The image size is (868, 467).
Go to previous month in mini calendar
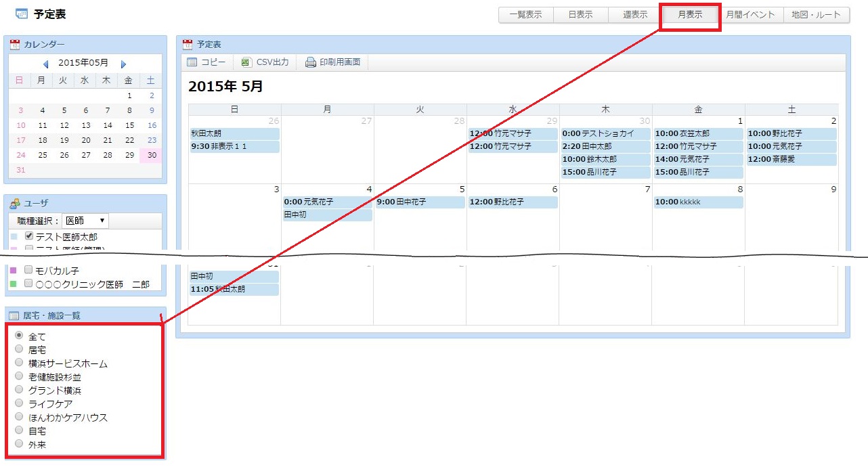[x=45, y=64]
